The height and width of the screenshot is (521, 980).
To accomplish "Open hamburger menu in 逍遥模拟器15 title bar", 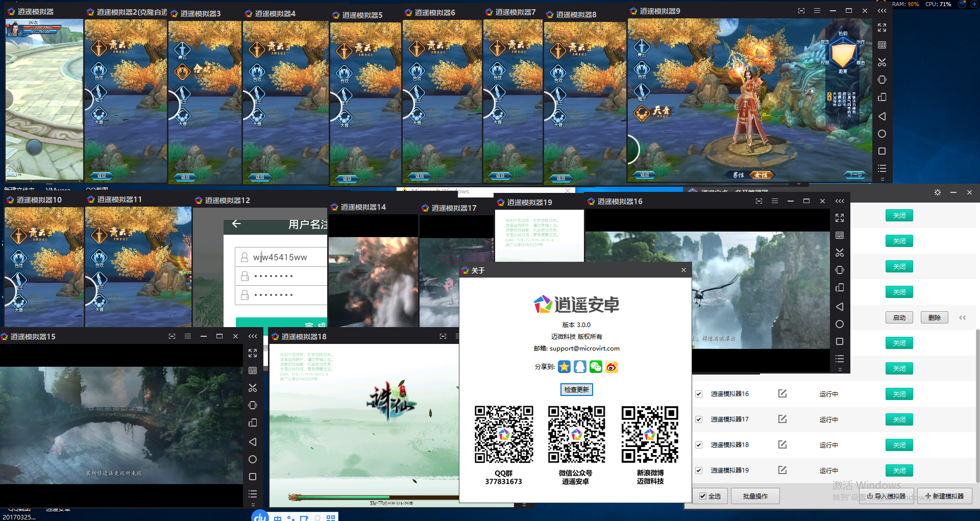I will (188, 336).
